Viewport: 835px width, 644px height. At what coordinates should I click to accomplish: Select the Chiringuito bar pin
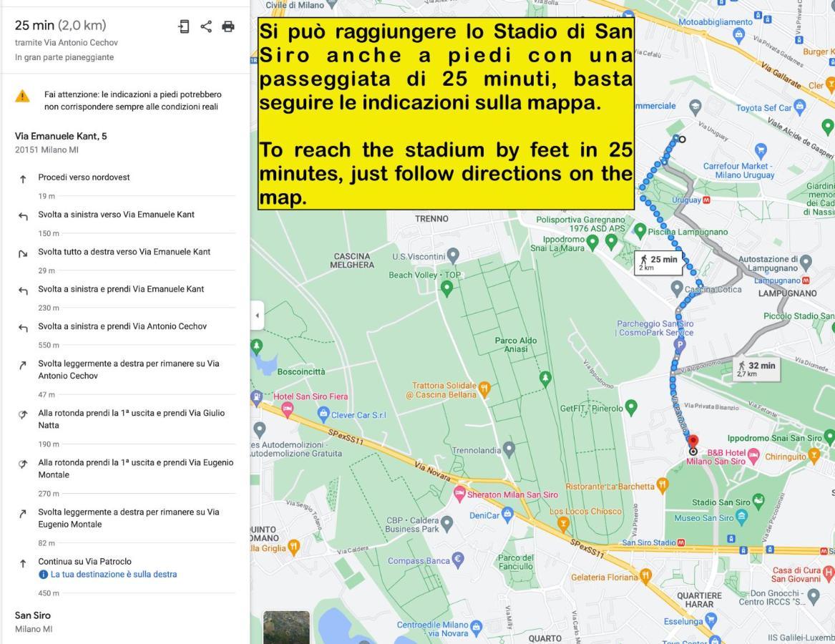(814, 455)
